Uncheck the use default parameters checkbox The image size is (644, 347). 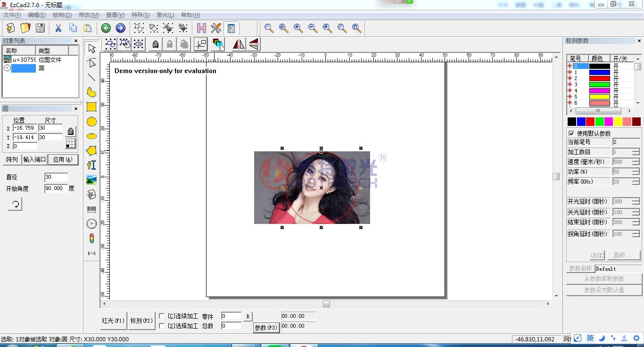pos(571,133)
